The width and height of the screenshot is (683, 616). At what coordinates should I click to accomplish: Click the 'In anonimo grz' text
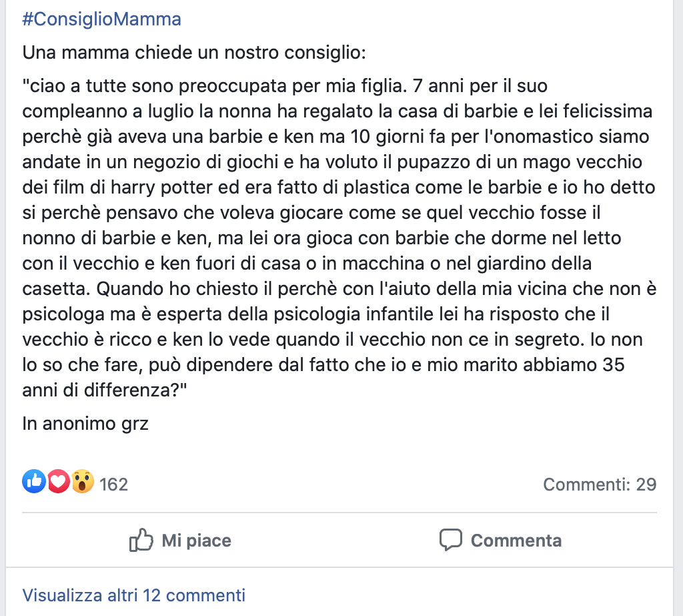85,424
